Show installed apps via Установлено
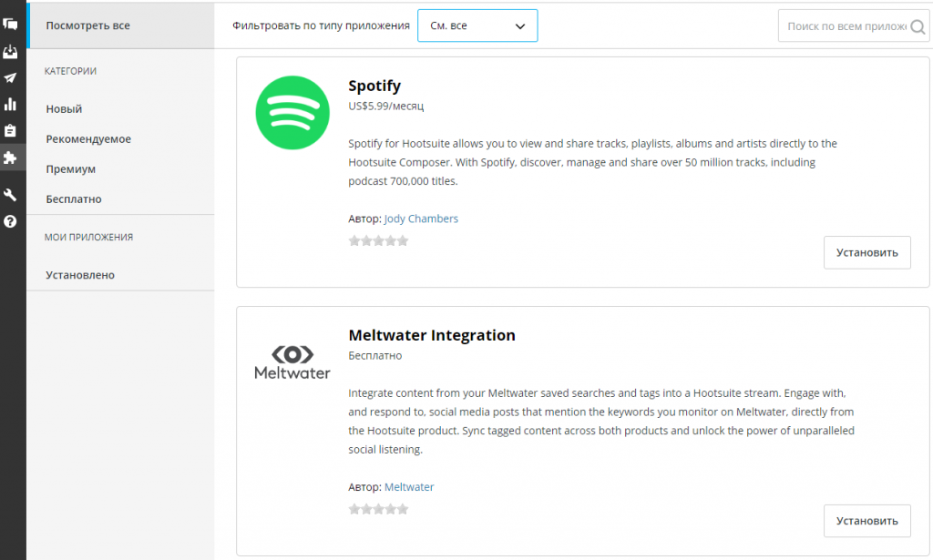933x560 pixels. click(80, 275)
